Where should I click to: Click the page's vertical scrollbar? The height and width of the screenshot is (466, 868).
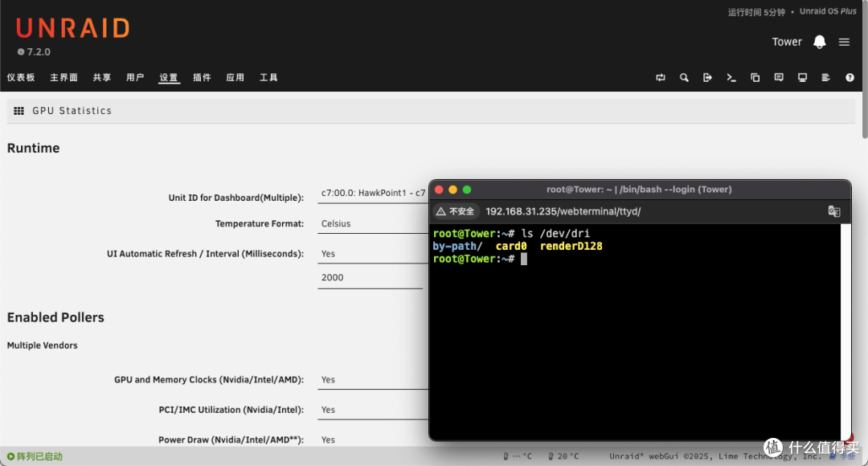(865, 69)
